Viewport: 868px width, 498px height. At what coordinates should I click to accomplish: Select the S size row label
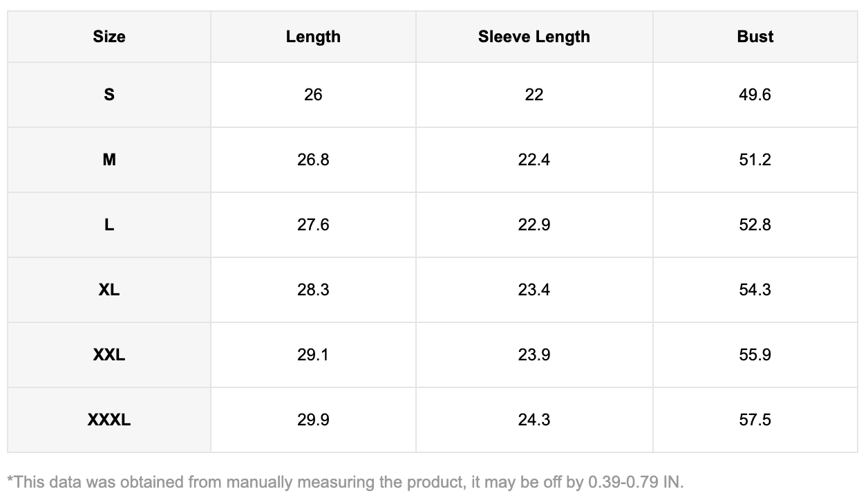tap(109, 95)
